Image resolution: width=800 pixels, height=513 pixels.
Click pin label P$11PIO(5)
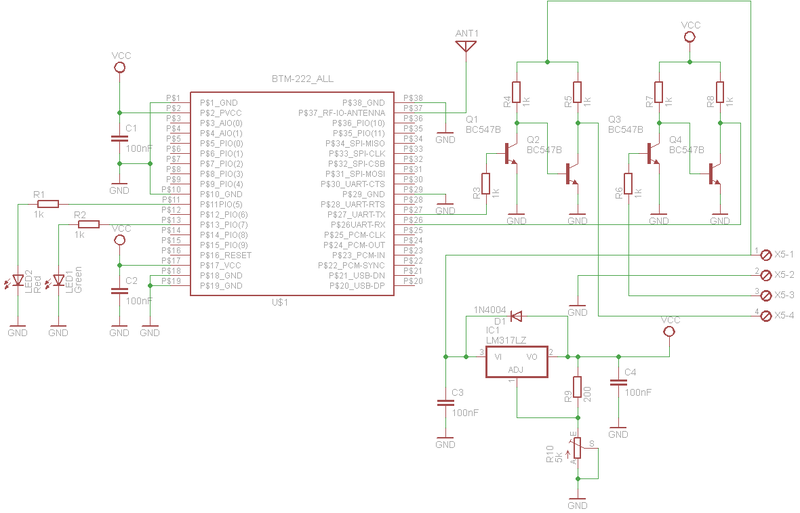[221, 204]
